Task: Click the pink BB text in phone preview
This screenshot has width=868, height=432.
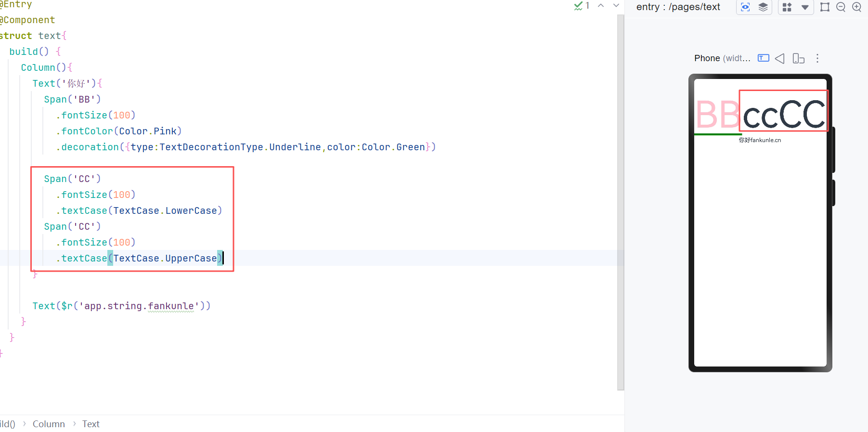Action: coord(717,115)
